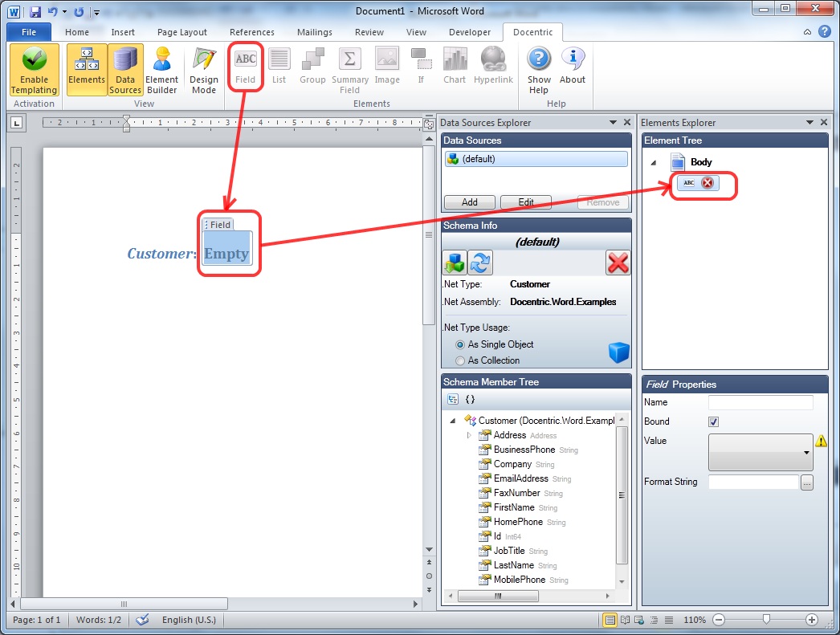Insert a Field element from ribbon

tap(246, 67)
